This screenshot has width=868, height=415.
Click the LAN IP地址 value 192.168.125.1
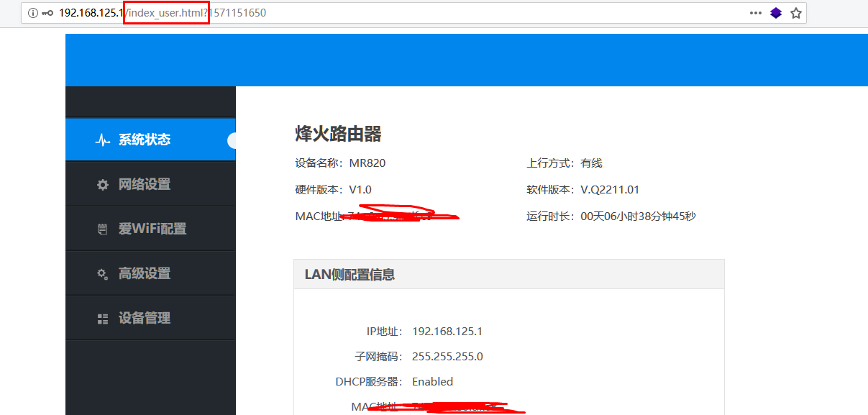pos(447,332)
